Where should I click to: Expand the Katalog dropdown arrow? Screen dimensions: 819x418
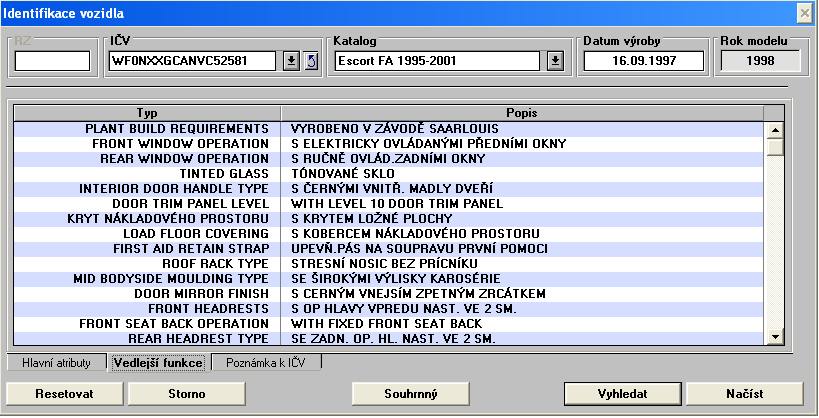click(556, 61)
